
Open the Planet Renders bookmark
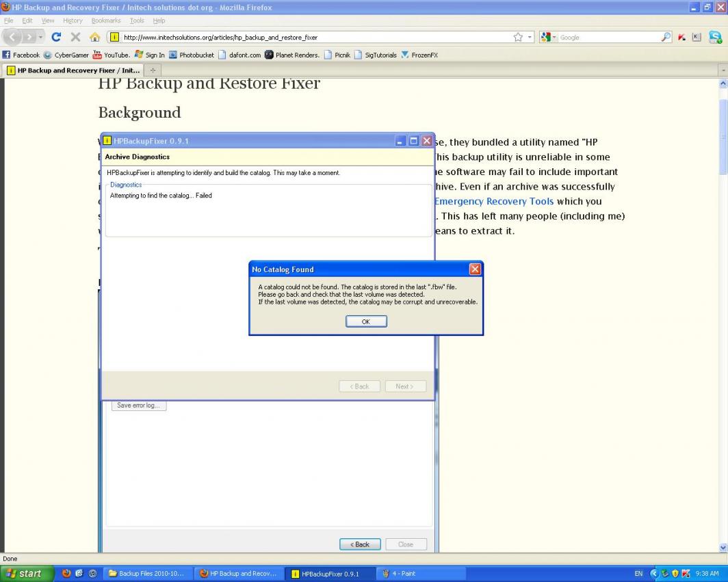(292, 55)
